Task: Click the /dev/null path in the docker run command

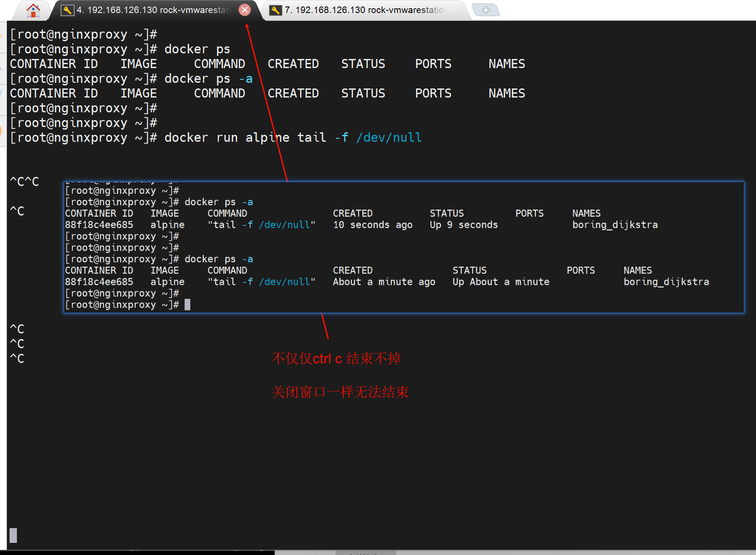Action: pos(389,137)
